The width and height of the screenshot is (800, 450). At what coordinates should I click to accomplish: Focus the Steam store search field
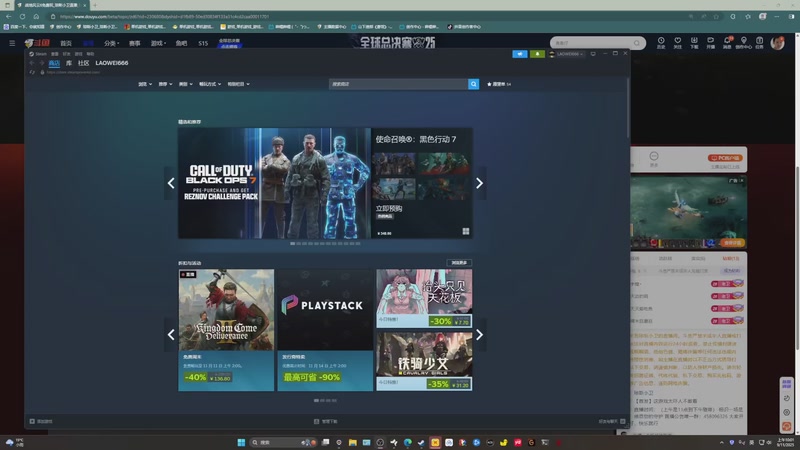(x=398, y=84)
